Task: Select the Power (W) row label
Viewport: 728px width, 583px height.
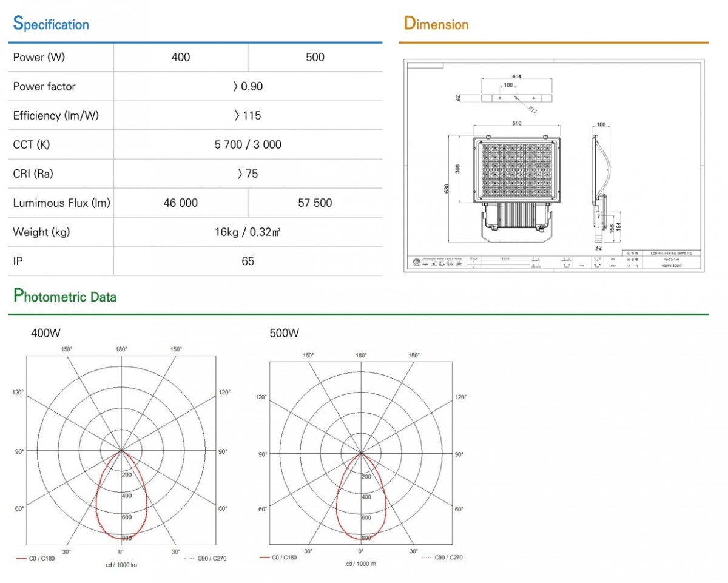Action: coord(39,58)
